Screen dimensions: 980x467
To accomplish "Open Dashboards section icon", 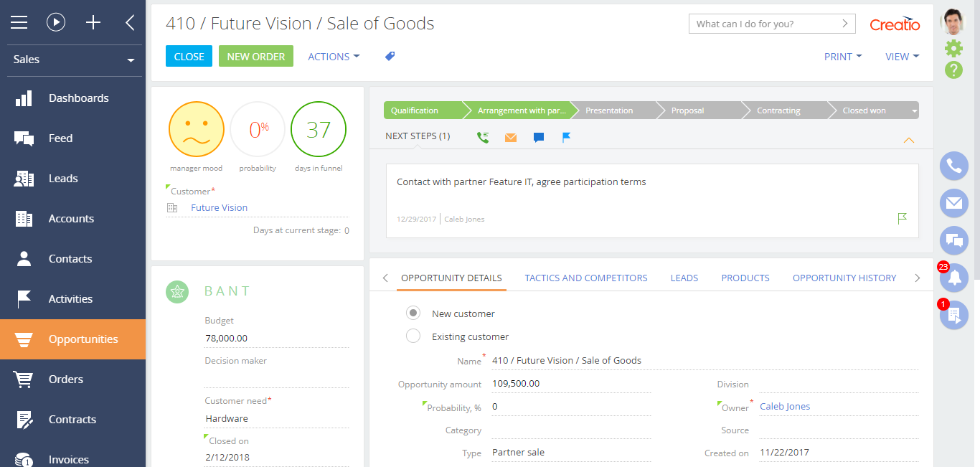I will pyautogui.click(x=24, y=98).
